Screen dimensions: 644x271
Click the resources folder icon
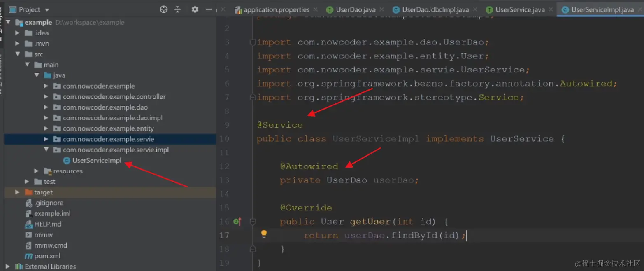(47, 171)
